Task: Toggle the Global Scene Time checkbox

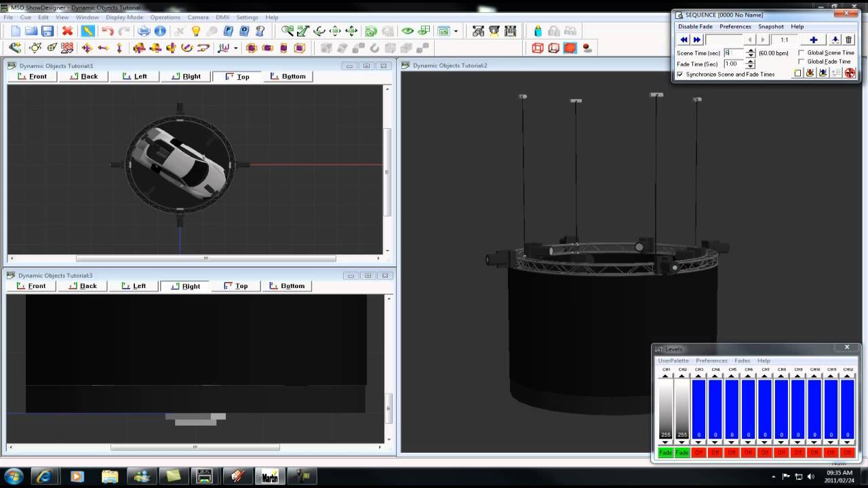Action: 802,53
